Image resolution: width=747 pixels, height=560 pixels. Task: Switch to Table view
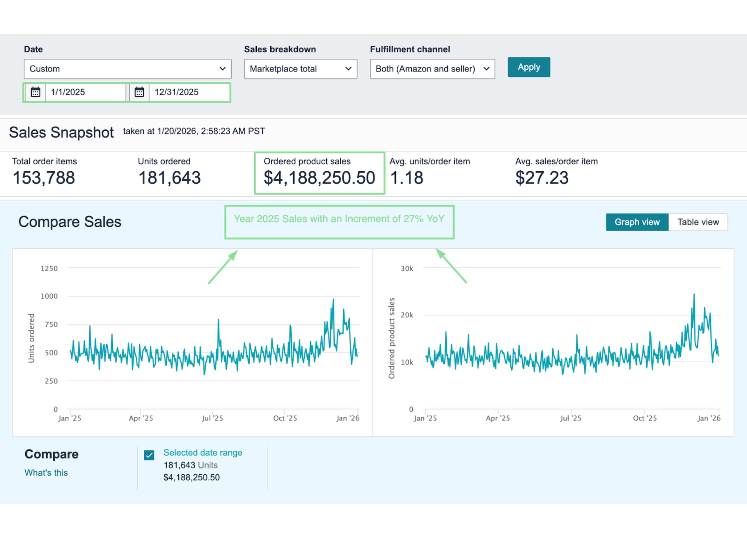tap(698, 222)
